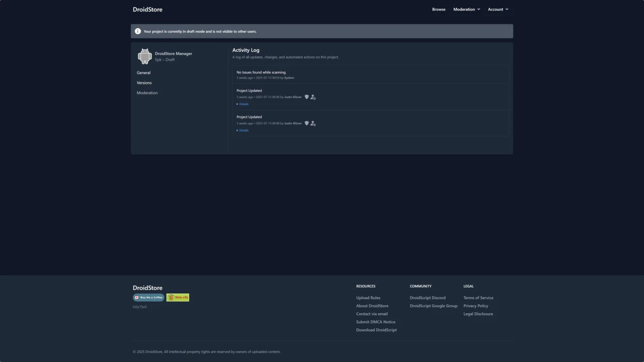Click the '2025-07-13 00:50' timestamp
Screen dimensions: 644x362
coord(268,78)
